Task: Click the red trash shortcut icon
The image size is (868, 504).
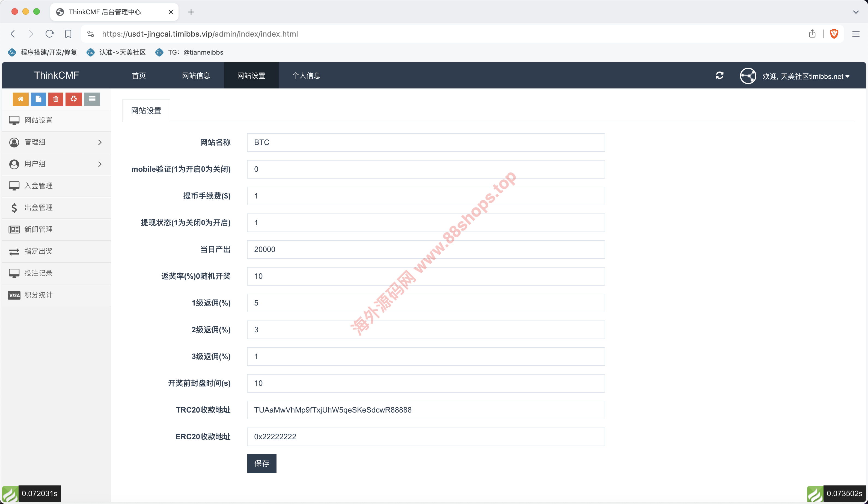Action: [56, 99]
